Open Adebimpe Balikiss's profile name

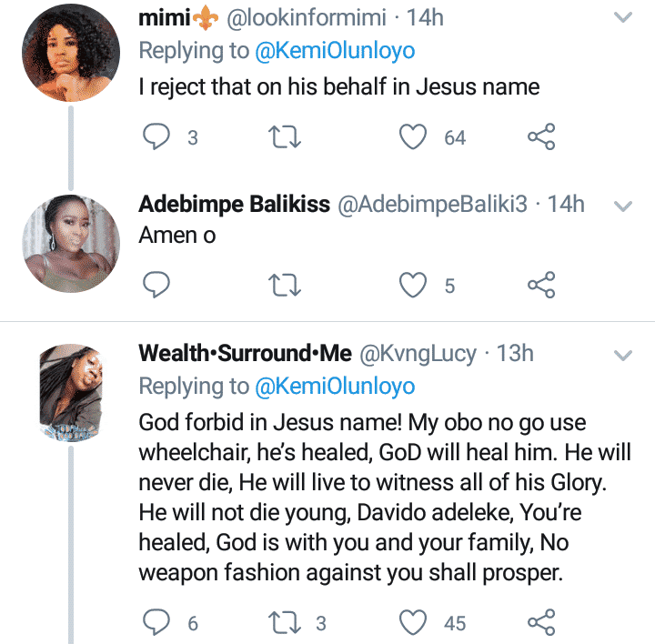tap(234, 205)
